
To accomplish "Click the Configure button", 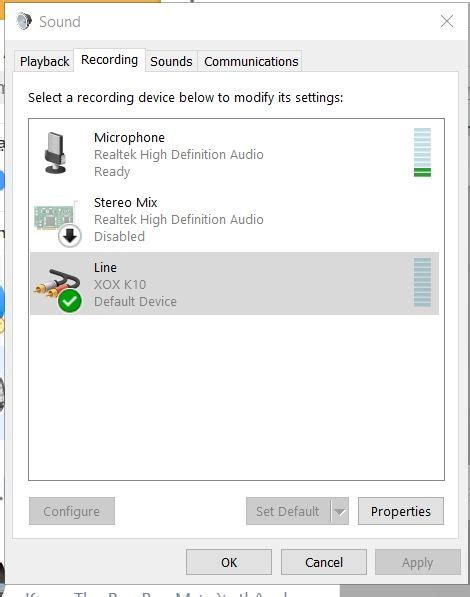I will tap(72, 511).
